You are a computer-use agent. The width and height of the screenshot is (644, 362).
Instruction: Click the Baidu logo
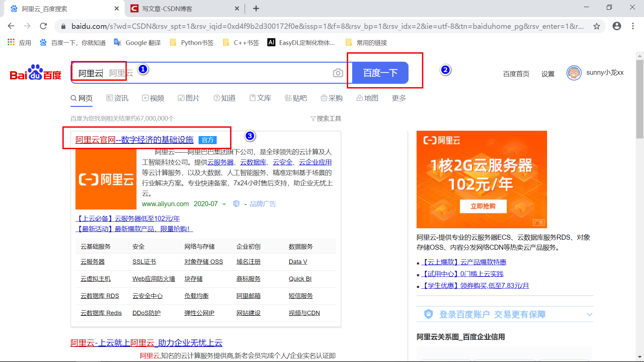[x=36, y=72]
